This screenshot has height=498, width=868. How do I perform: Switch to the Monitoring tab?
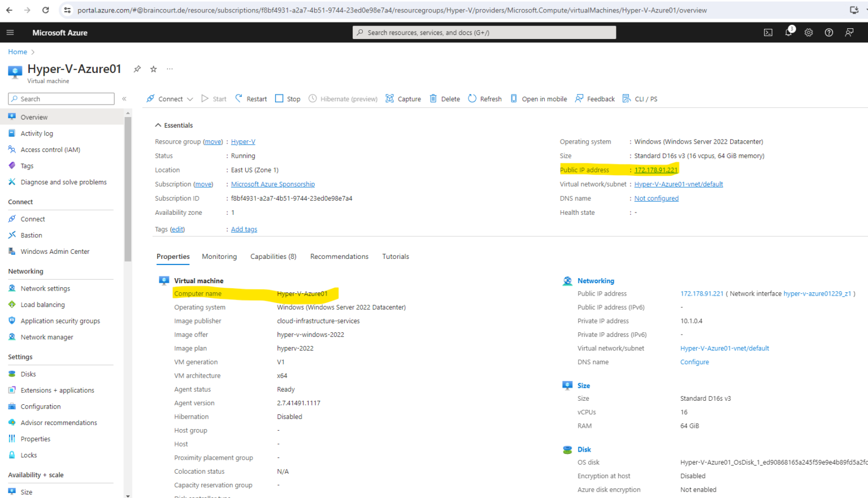tap(219, 256)
